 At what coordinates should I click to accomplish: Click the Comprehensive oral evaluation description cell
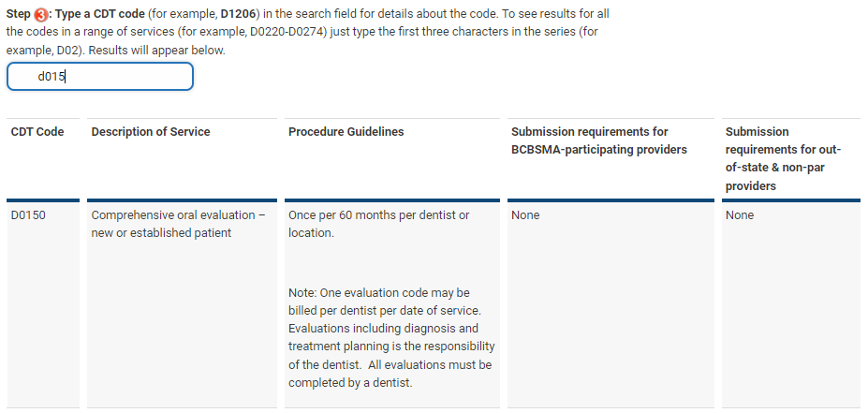pyautogui.click(x=178, y=224)
